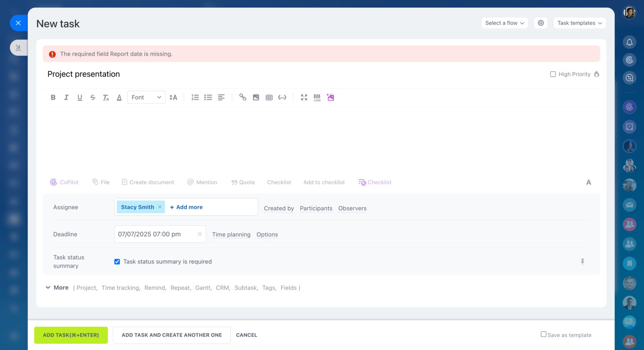This screenshot has width=644, height=350.
Task: Open the Task templates dropdown
Action: pos(580,23)
